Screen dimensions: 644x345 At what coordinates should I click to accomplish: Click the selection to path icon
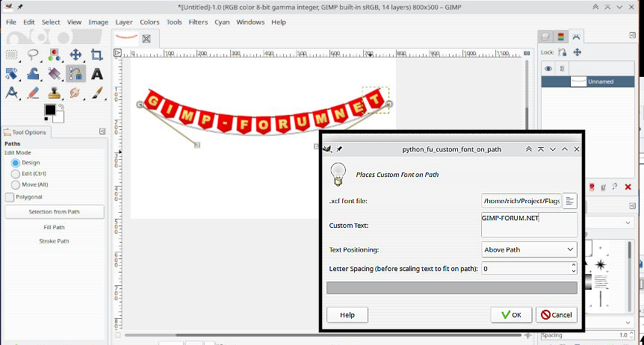pos(604,187)
